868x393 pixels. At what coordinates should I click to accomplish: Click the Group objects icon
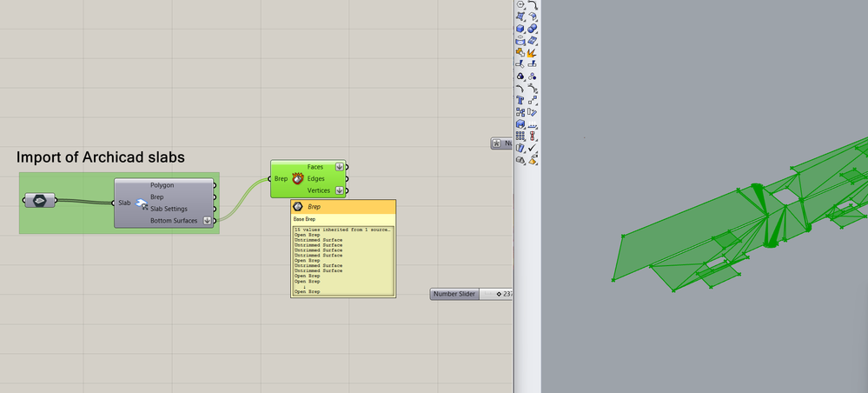tap(520, 77)
